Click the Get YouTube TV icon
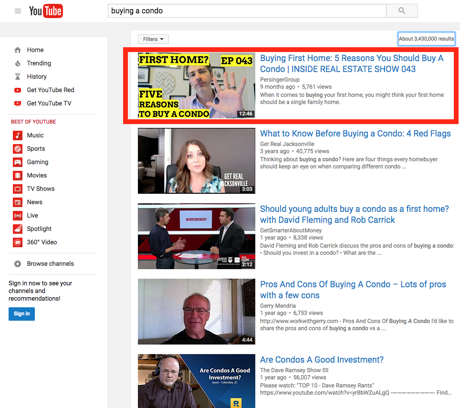The image size is (460, 408). [x=18, y=103]
